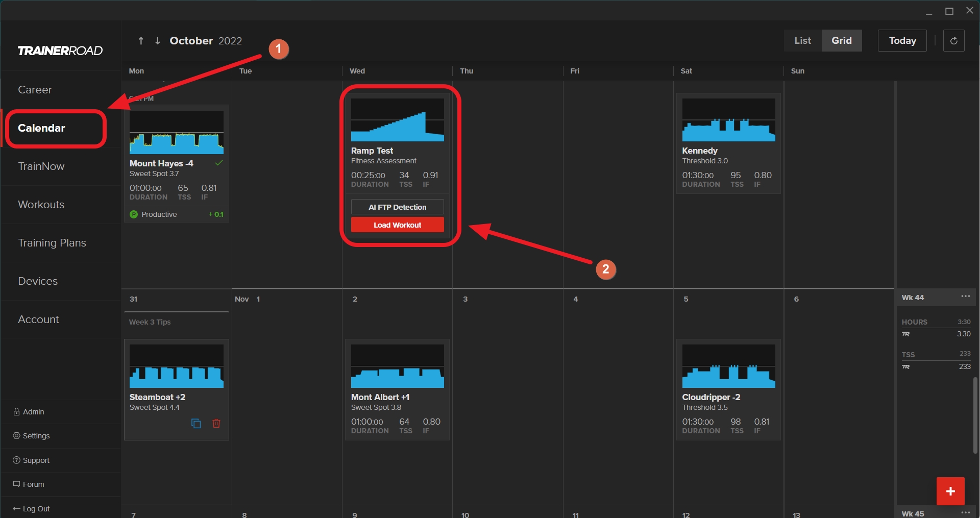This screenshot has height=518, width=980.
Task: Click the refresh calendar icon
Action: coord(953,40)
